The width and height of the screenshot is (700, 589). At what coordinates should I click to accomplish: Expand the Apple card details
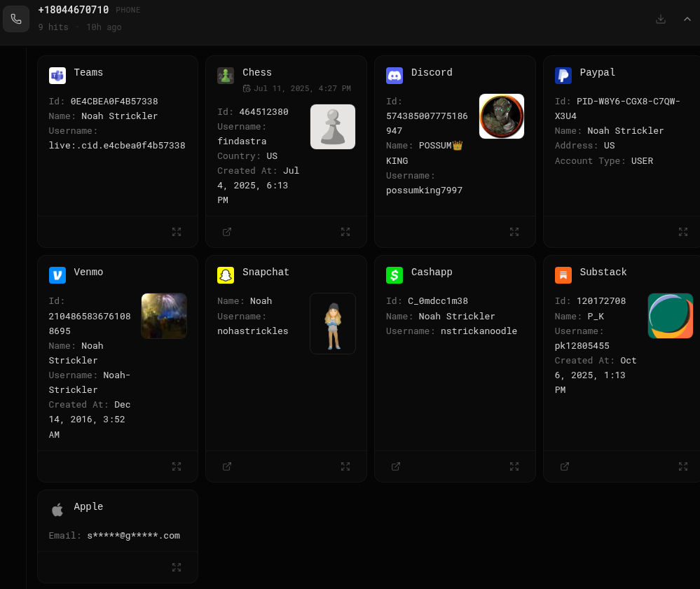pos(177,567)
